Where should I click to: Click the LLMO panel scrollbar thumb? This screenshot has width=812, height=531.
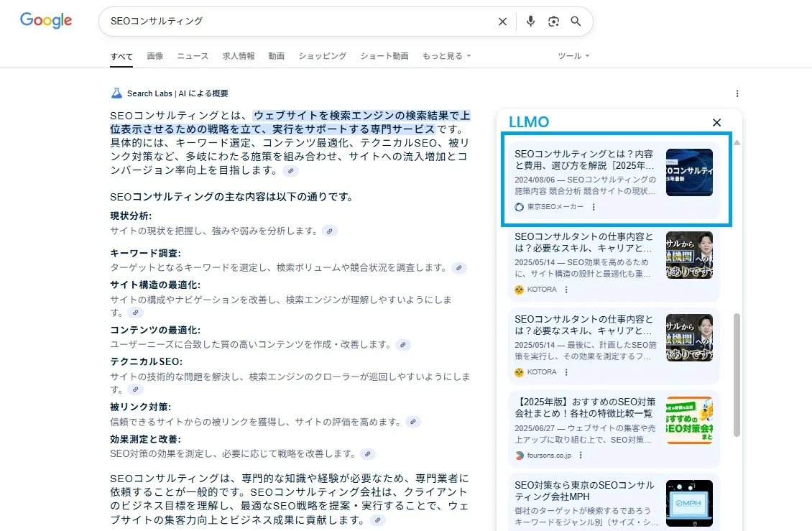(737, 375)
